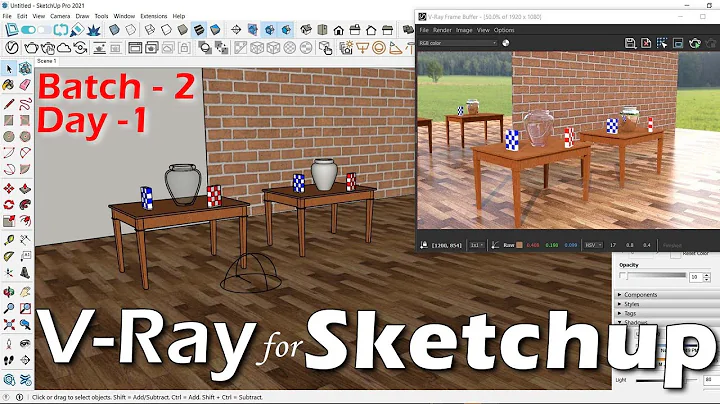720x404 pixels.
Task: Choose the Zoom magnifier tool
Action: coord(9,308)
